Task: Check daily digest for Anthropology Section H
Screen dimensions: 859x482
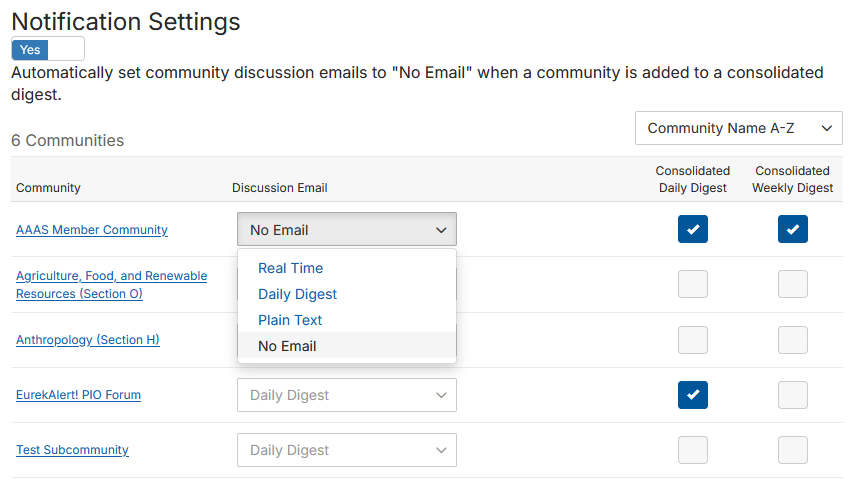Action: point(693,340)
